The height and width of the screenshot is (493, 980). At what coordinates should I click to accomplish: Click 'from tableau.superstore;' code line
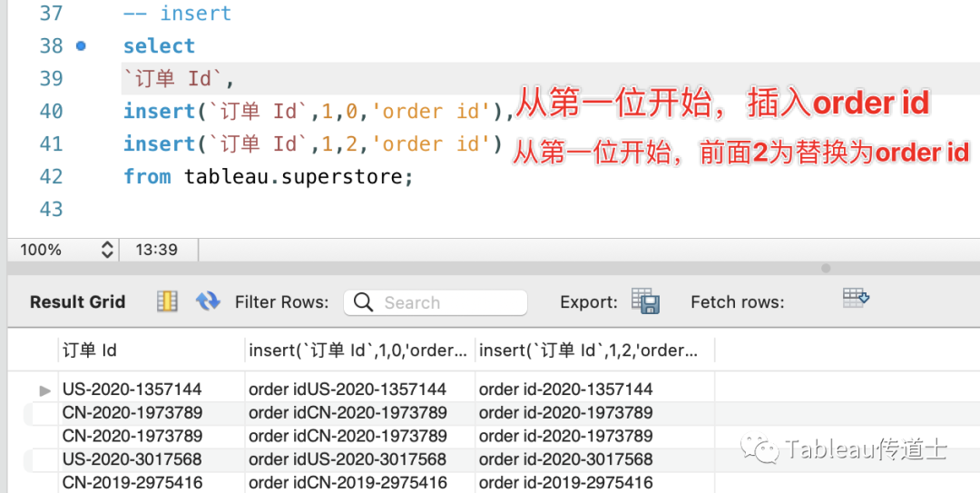[x=269, y=176]
